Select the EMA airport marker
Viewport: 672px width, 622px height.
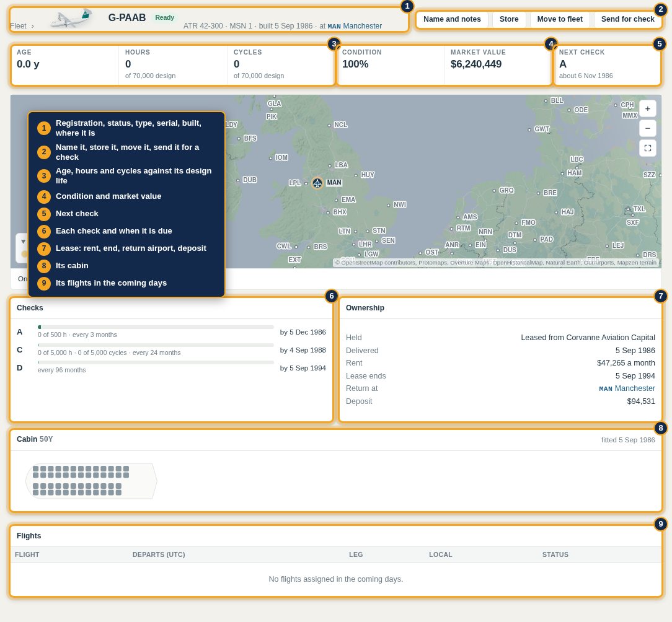(x=337, y=200)
